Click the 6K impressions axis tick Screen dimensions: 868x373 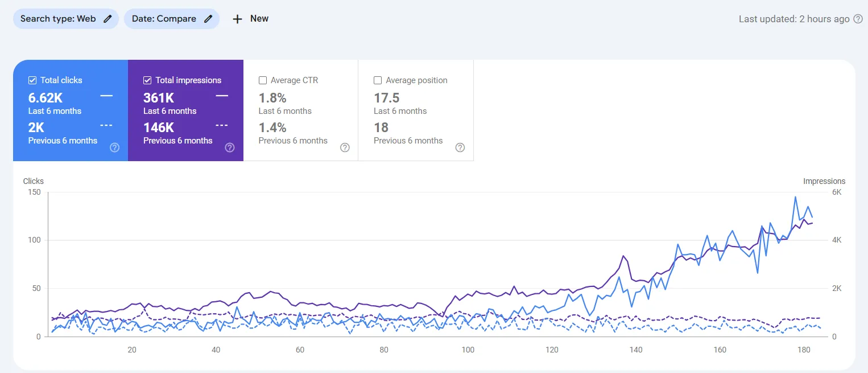(x=837, y=192)
